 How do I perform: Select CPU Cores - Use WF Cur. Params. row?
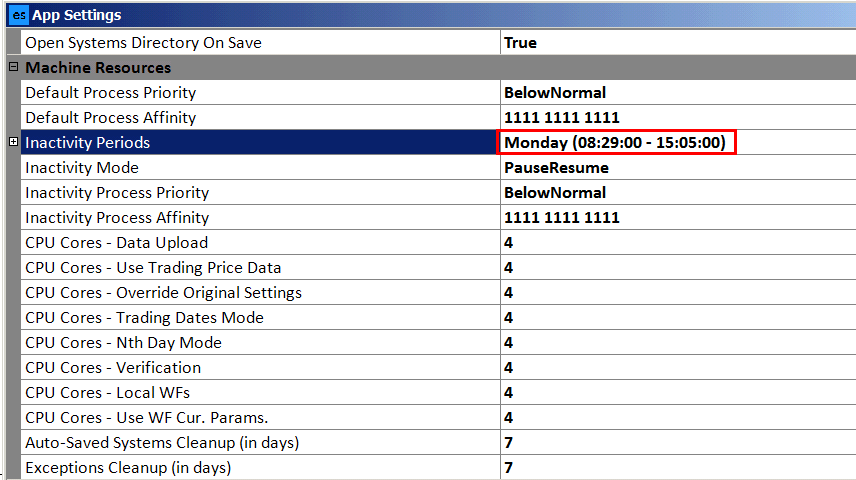point(147,418)
